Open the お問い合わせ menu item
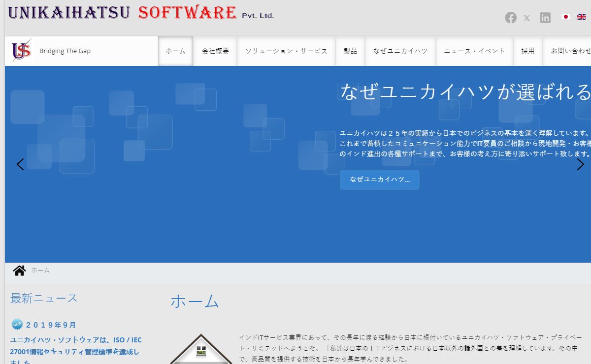 coord(567,51)
